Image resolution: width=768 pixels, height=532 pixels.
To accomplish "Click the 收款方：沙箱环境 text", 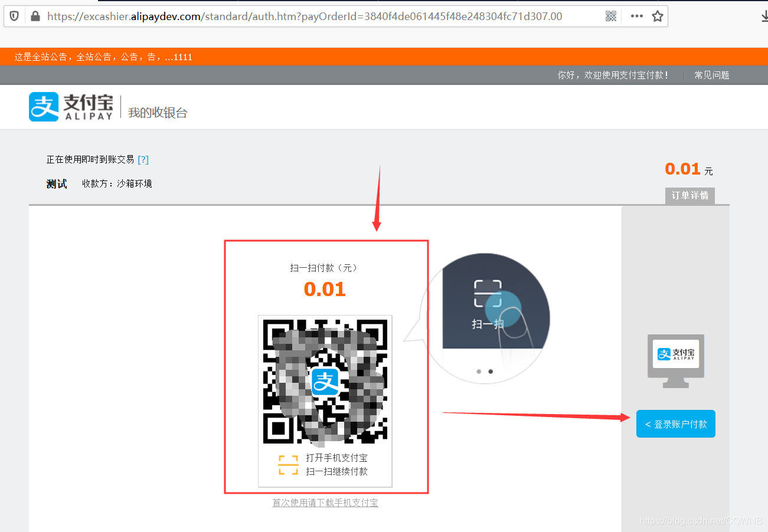I will coord(117,184).
